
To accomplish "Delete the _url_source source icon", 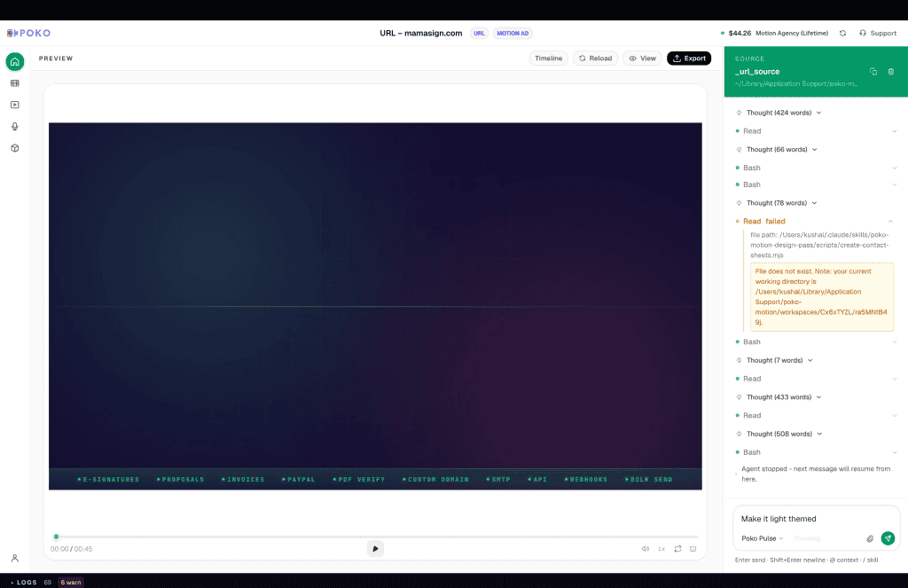I will 890,72.
